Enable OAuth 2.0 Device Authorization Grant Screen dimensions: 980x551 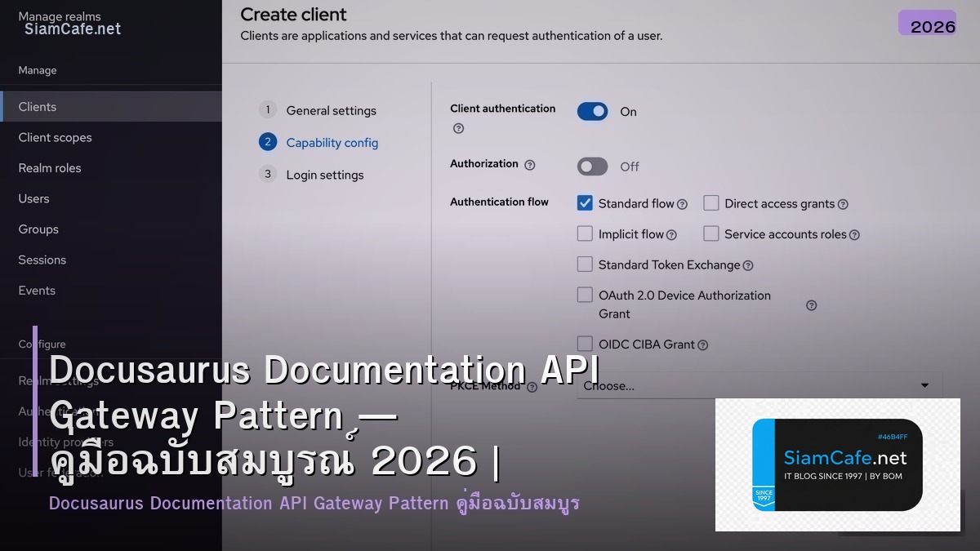point(585,295)
